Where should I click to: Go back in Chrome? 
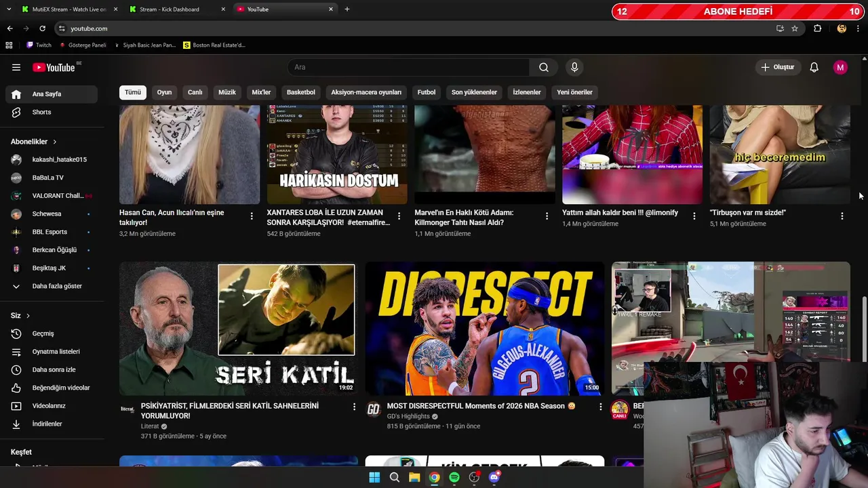(x=9, y=28)
